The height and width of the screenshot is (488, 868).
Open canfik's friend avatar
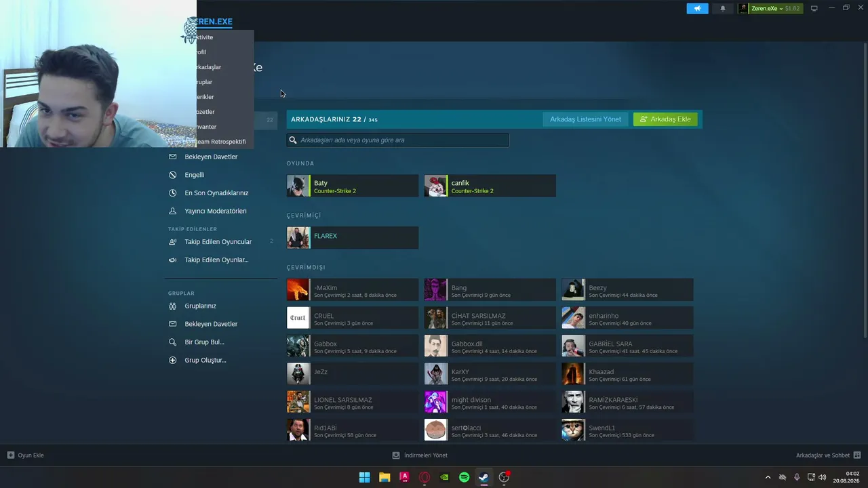435,186
